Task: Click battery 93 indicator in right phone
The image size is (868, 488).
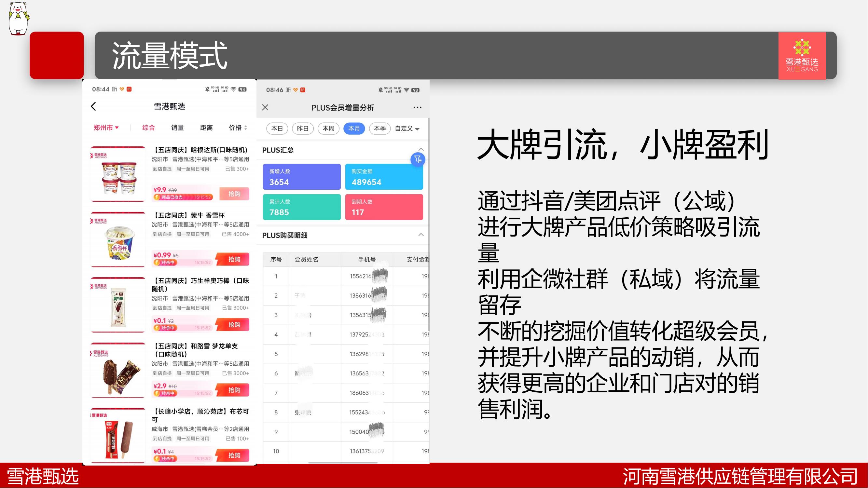Action: [416, 90]
